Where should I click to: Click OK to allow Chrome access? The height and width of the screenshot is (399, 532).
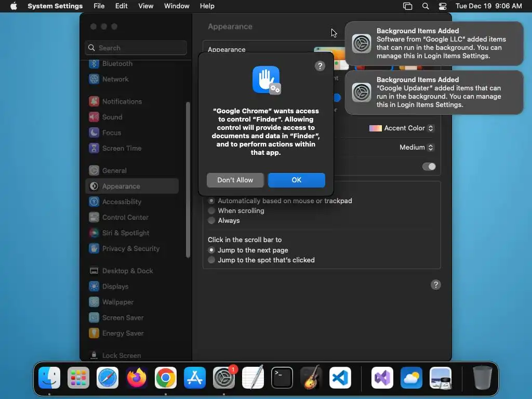pos(297,180)
